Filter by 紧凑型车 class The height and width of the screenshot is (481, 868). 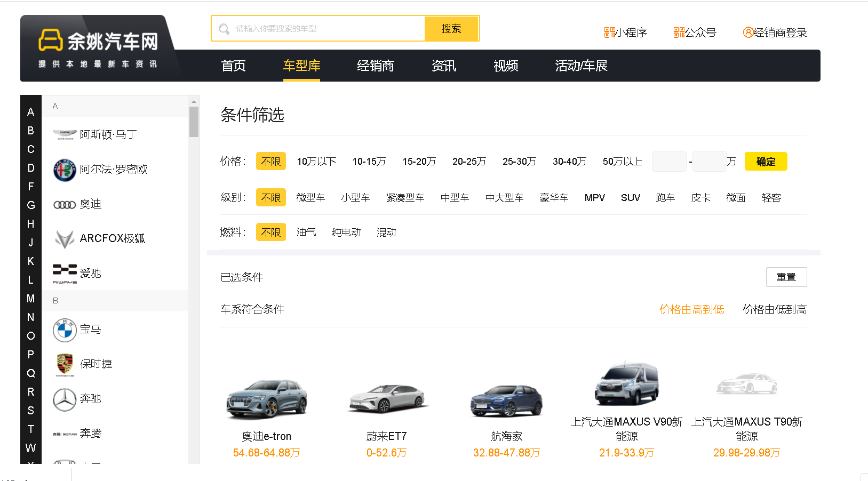pos(405,197)
